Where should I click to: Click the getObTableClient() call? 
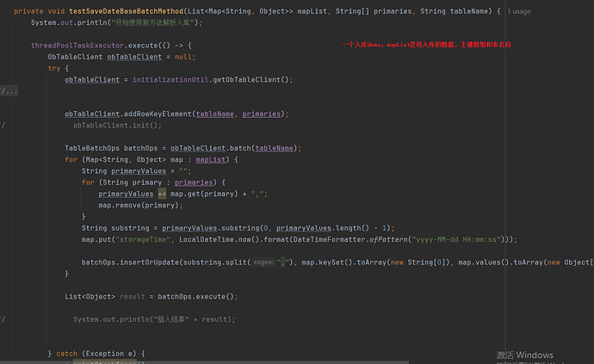[x=251, y=79]
